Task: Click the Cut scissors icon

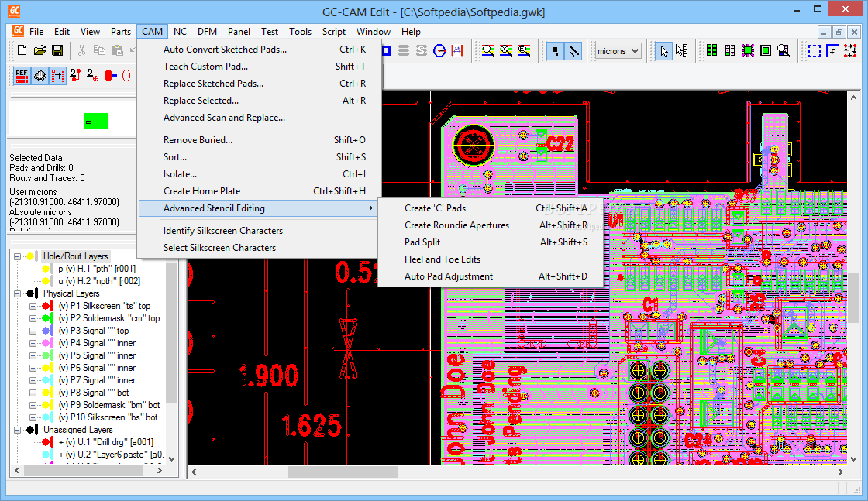Action: tap(82, 51)
